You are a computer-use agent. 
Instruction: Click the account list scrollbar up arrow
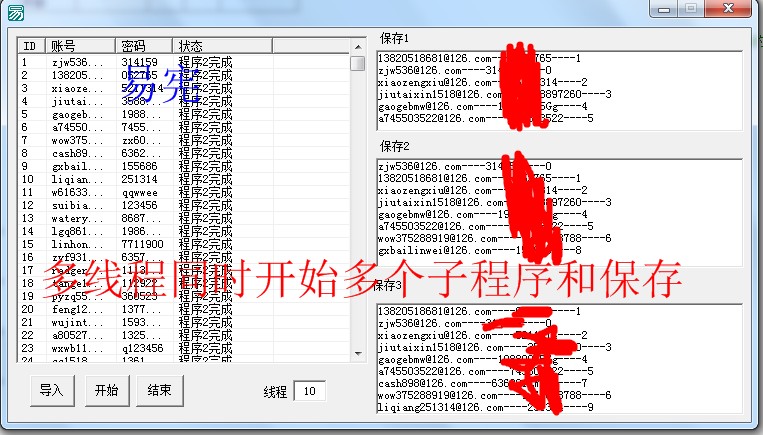coord(357,46)
